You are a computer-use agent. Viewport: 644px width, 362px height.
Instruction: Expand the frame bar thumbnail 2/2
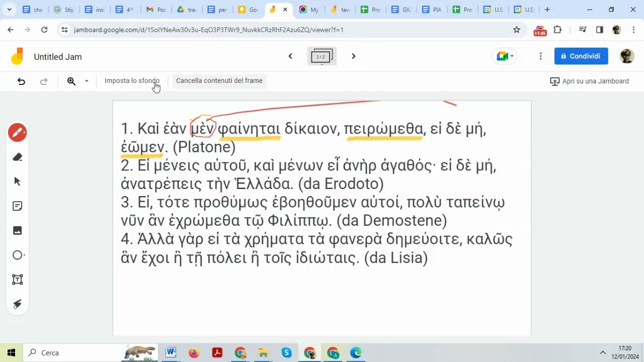pos(321,56)
